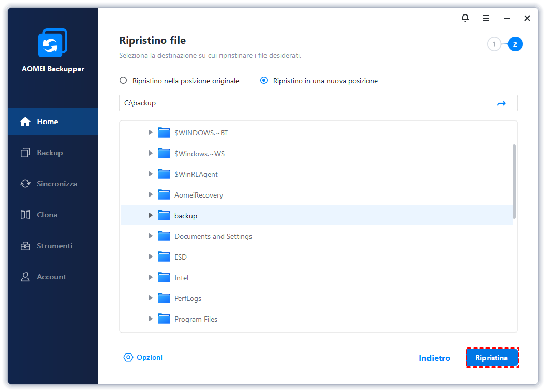This screenshot has width=546, height=392.
Task: Click the Intel folder icon
Action: pos(164,278)
